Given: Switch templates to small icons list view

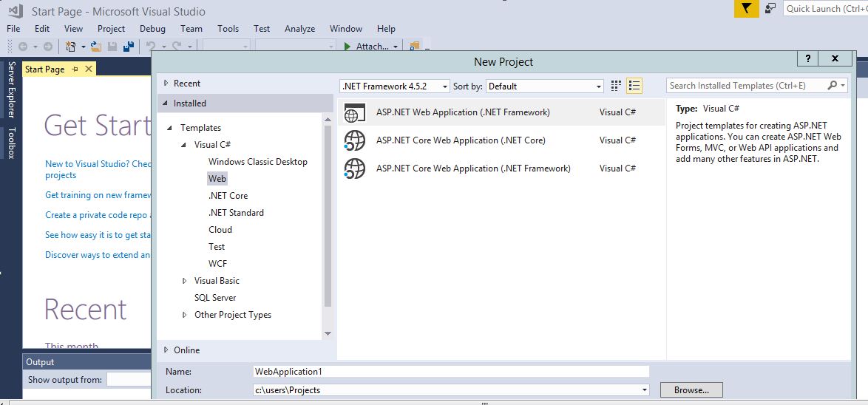Looking at the screenshot, I should point(634,86).
